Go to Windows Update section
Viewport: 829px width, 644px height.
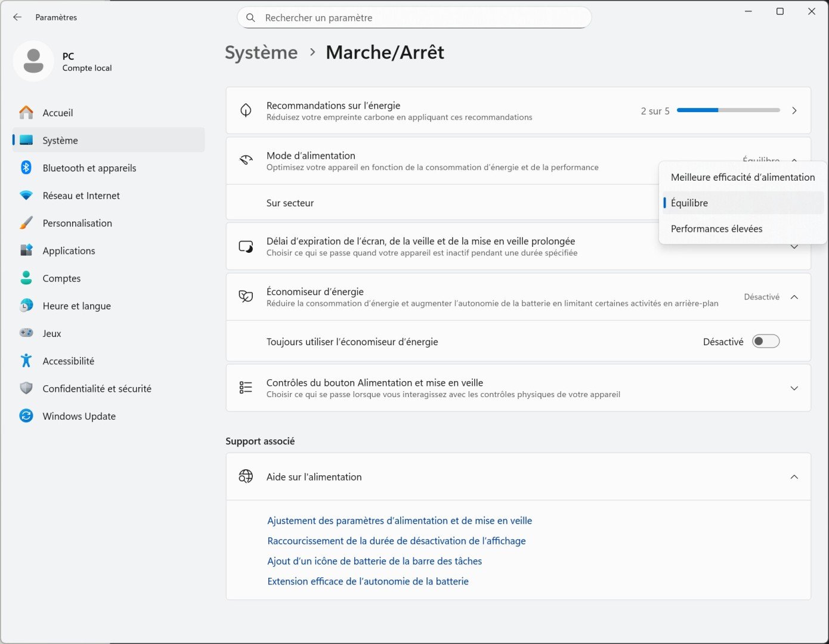109,416
